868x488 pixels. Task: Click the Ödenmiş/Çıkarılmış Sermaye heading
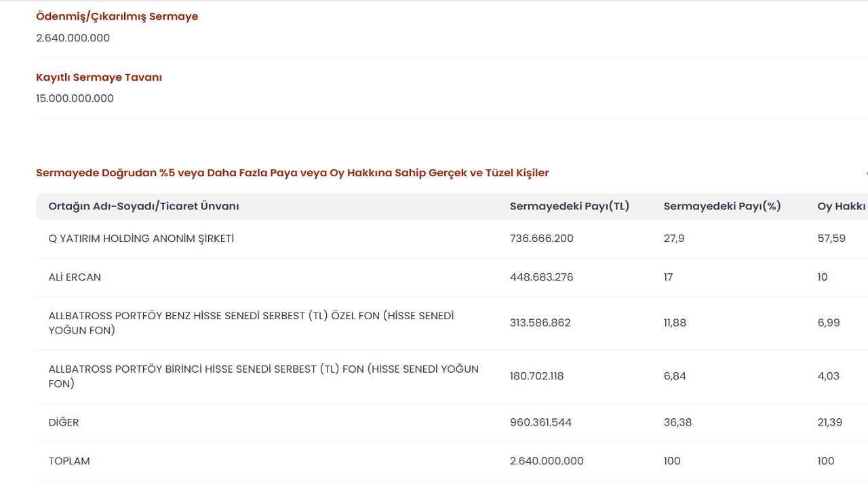(x=117, y=16)
